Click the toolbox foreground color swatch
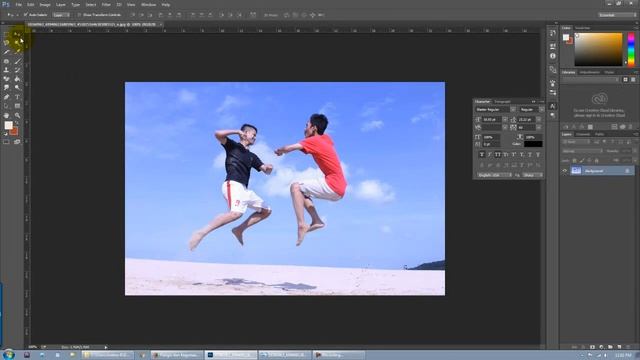 (8, 126)
